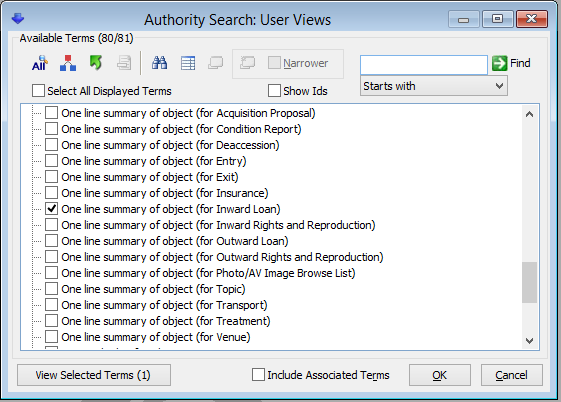This screenshot has width=561, height=402.
Task: Click the hierarchy tree toolbar icon
Action: tap(68, 63)
